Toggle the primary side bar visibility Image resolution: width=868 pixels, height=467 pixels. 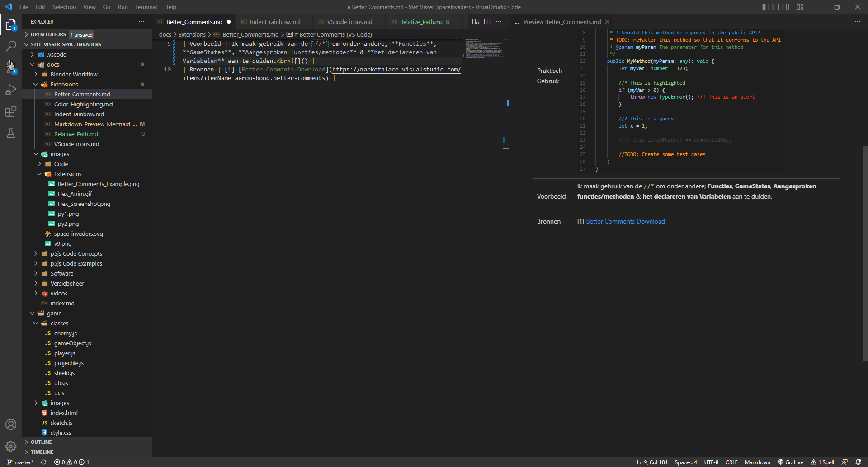[765, 7]
